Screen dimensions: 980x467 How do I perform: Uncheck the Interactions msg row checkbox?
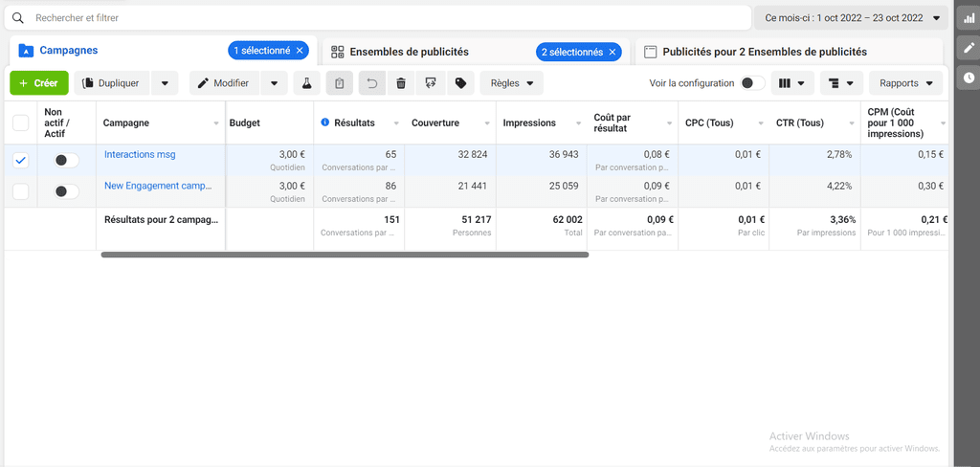(x=21, y=161)
